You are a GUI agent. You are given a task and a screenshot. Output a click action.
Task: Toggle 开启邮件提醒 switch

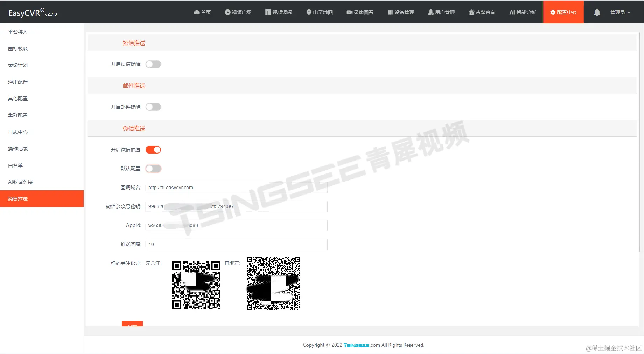click(153, 107)
